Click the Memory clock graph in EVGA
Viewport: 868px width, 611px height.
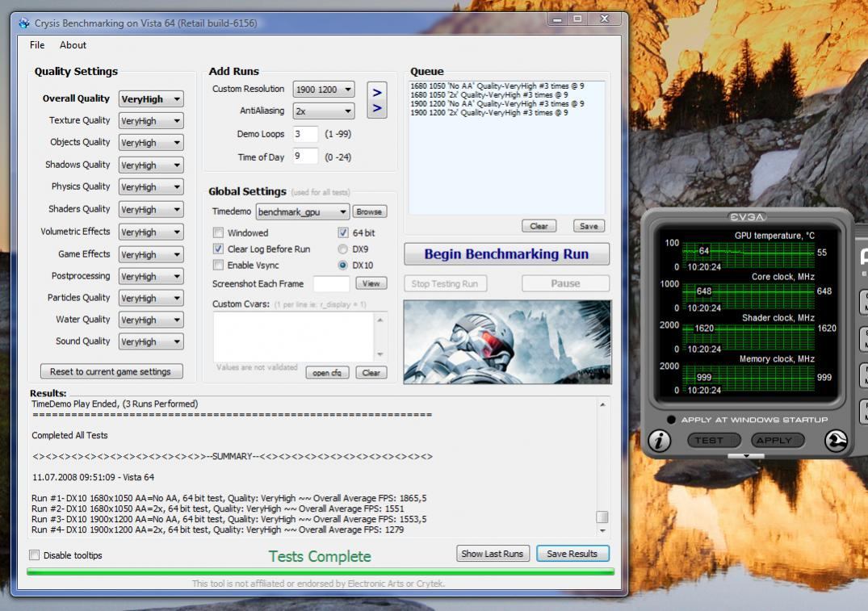coord(748,378)
